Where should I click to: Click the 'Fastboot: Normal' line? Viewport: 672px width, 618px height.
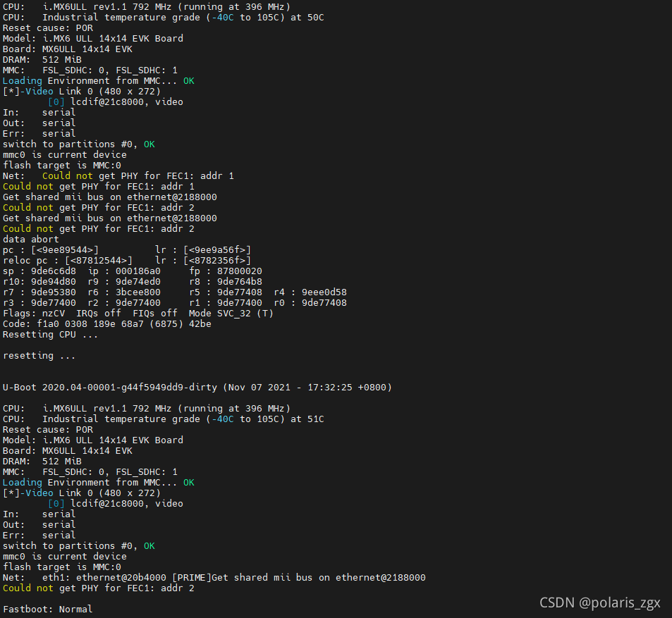[47, 609]
